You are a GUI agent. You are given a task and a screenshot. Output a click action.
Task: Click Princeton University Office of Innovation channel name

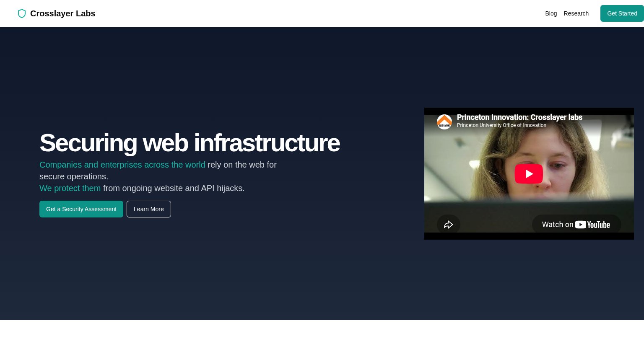[x=501, y=125]
